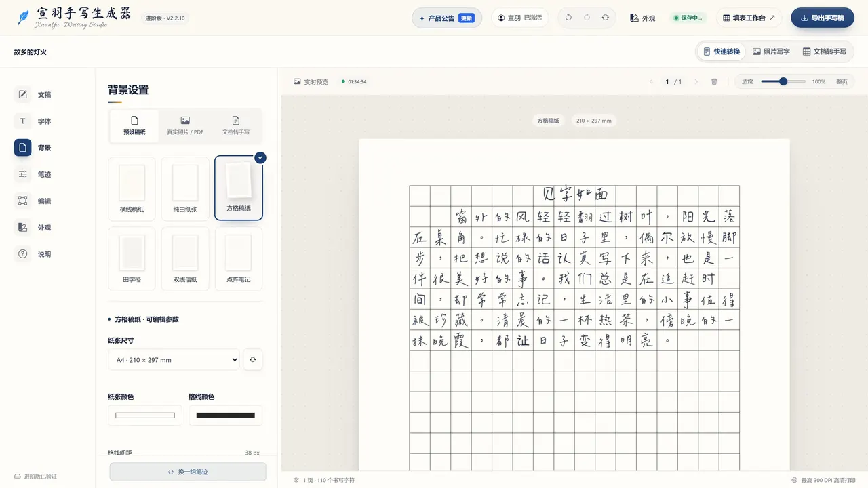The height and width of the screenshot is (488, 868).
Task: Open the 纸张尺寸 A4 dropdown
Action: click(174, 360)
